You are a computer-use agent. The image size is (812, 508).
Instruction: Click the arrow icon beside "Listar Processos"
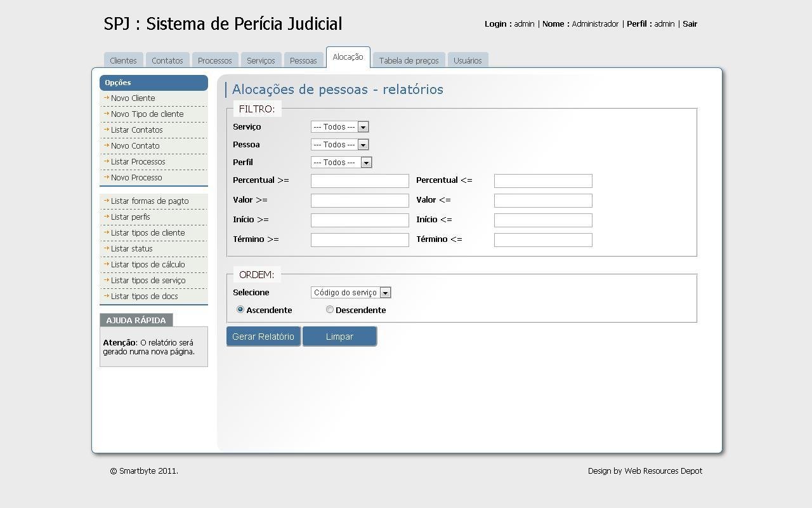coord(106,161)
